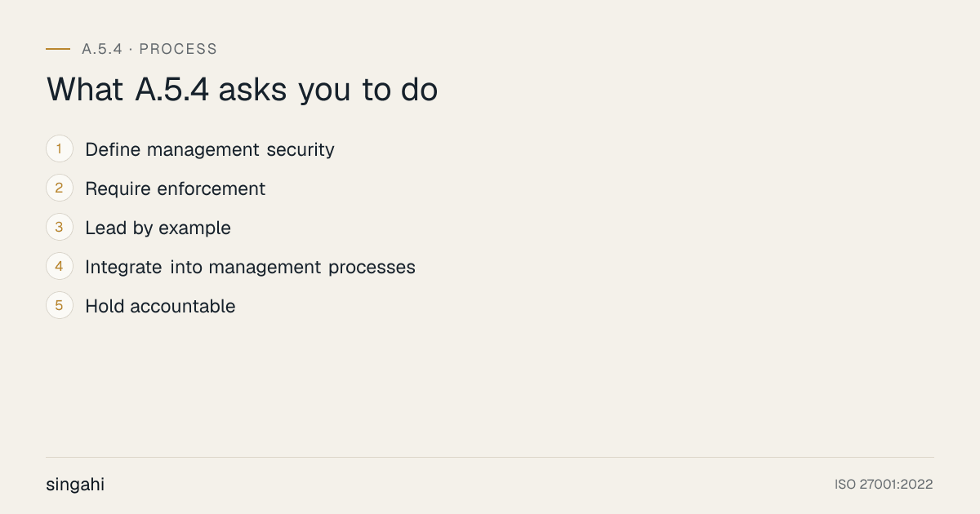Click the 'What A.5.4 asks you to do' title

tap(243, 90)
